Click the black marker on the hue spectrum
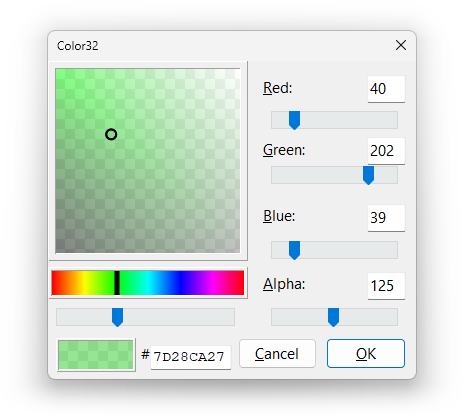This screenshot has height=417, width=464. point(117,283)
